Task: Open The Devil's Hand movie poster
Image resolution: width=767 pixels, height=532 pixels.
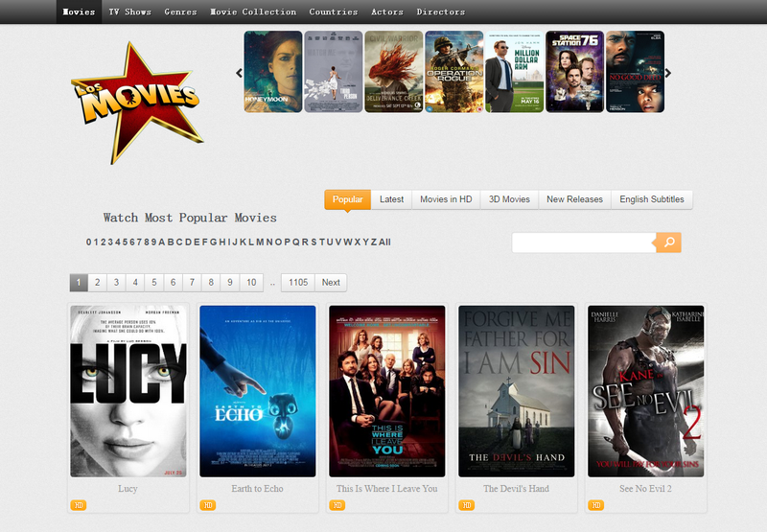Action: 517,391
